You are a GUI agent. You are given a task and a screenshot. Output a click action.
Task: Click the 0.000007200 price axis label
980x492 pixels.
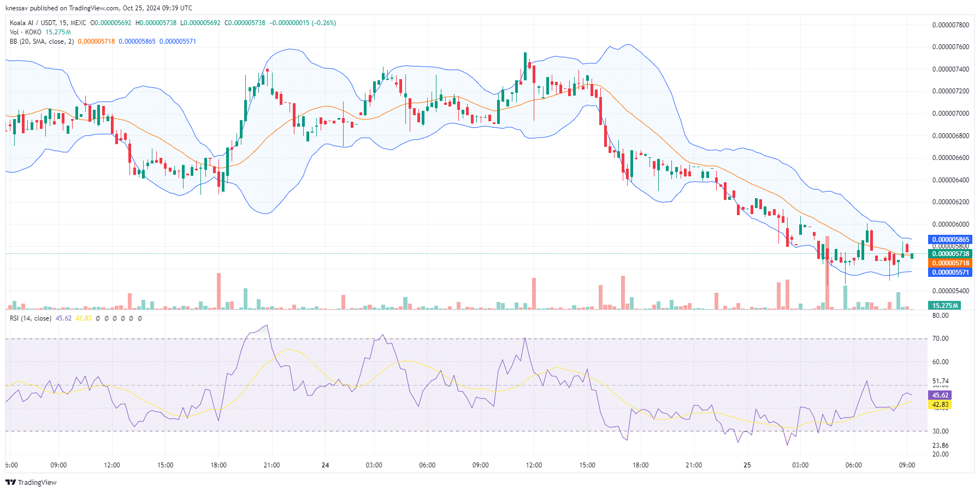click(x=951, y=91)
